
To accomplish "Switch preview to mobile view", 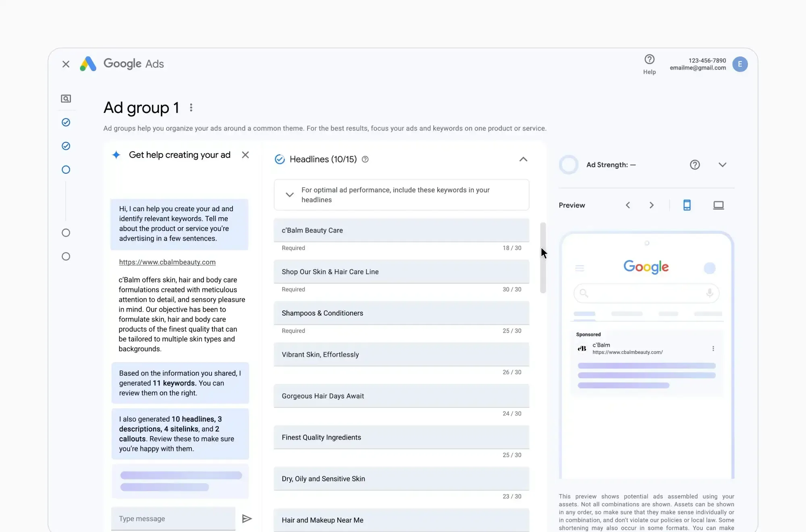I will [687, 205].
